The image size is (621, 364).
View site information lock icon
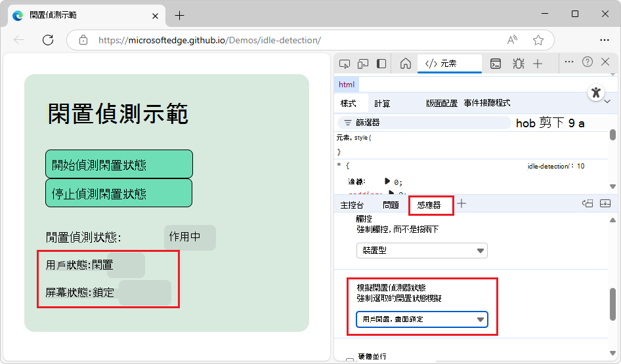[x=83, y=40]
